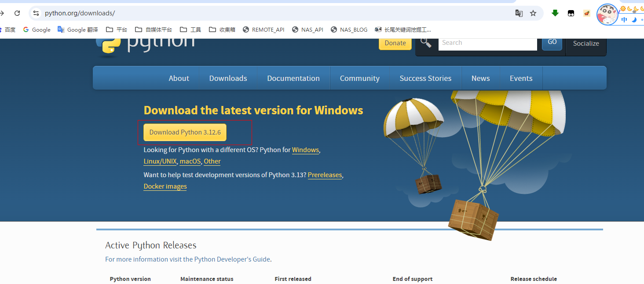Click the First released column header
The height and width of the screenshot is (284, 644).
[x=293, y=279]
